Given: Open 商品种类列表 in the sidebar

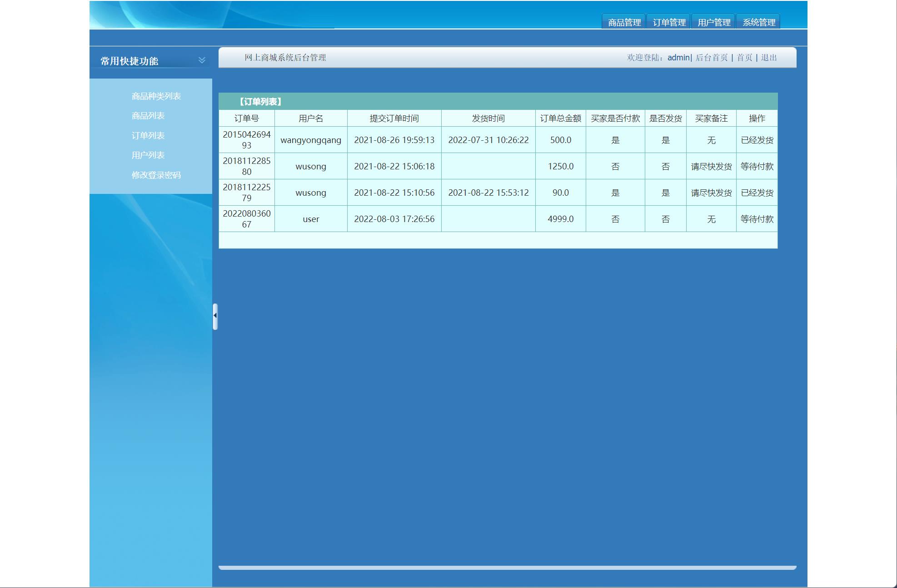Looking at the screenshot, I should point(156,96).
